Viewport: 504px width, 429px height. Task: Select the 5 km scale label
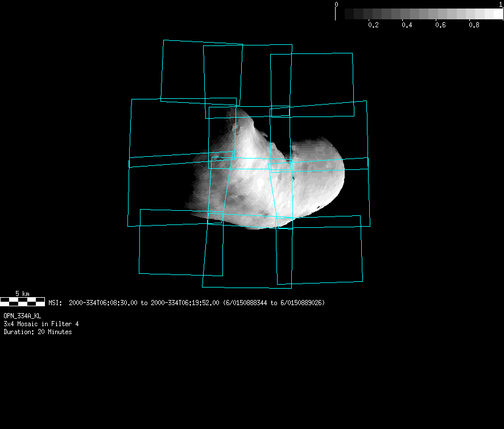tap(22, 293)
